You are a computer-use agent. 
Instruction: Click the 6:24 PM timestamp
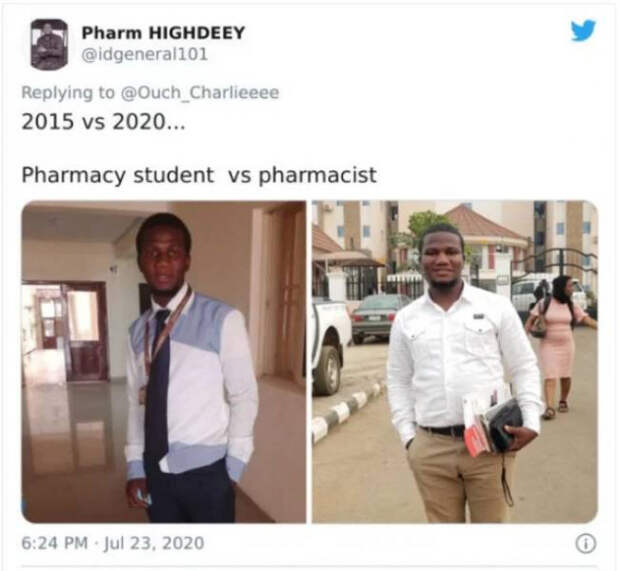tap(55, 543)
